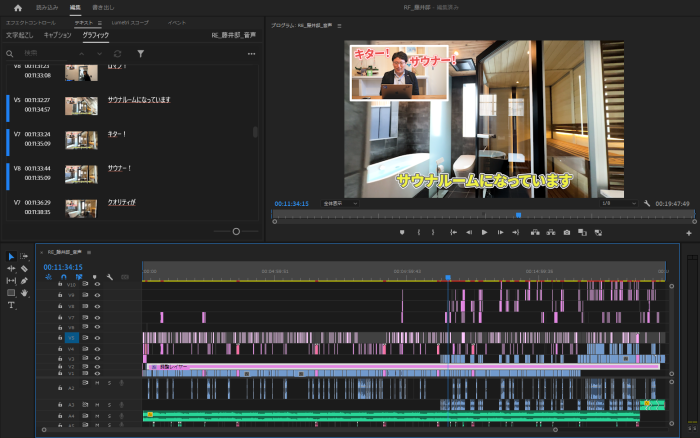Viewport: 700px width, 438px height.
Task: Select the Type tool in the toolbox
Action: pos(11,305)
